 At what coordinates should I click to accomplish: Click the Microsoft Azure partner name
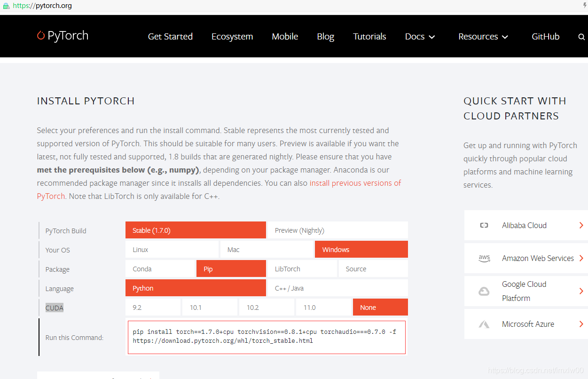[528, 324]
